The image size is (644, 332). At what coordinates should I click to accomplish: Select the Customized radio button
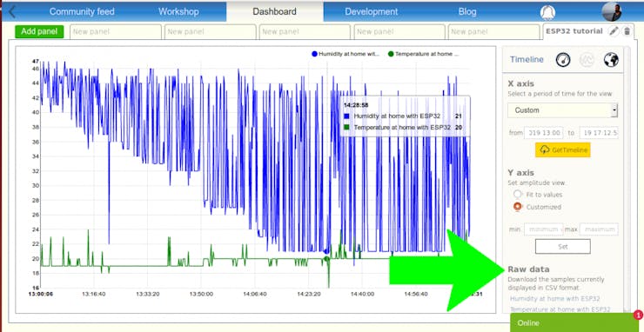518,207
